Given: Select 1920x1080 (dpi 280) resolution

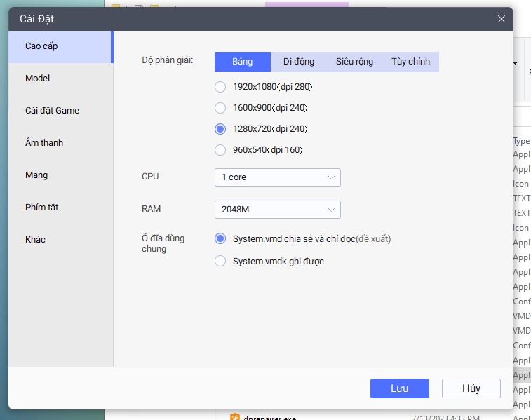Looking at the screenshot, I should coord(220,87).
